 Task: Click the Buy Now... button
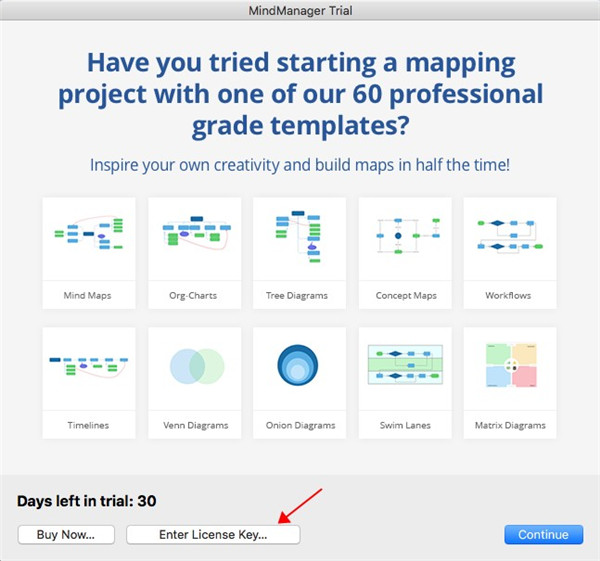click(x=66, y=535)
